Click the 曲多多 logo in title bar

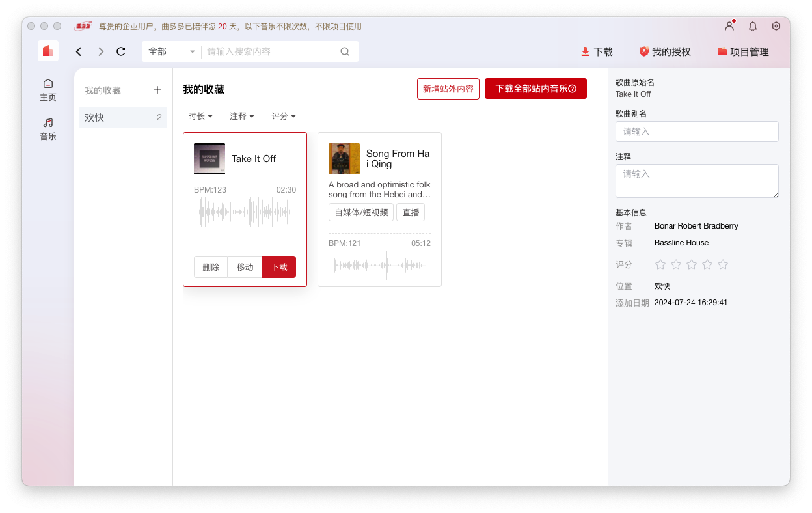coord(83,27)
